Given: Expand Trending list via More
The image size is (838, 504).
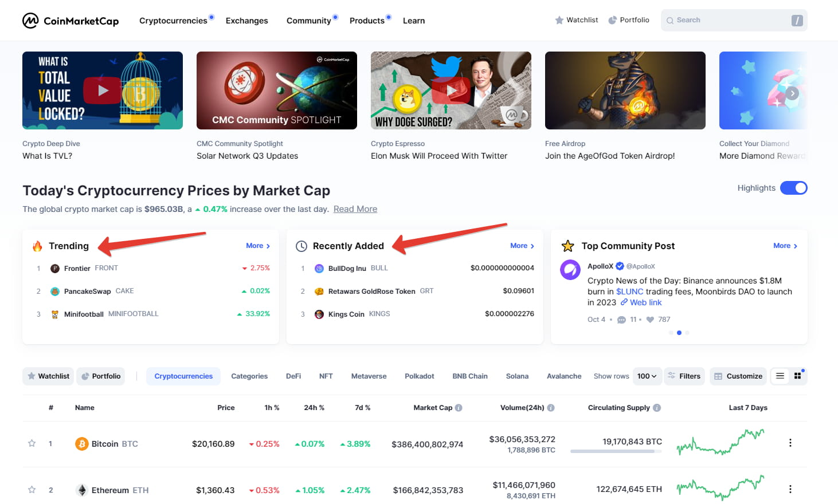Looking at the screenshot, I should point(258,246).
